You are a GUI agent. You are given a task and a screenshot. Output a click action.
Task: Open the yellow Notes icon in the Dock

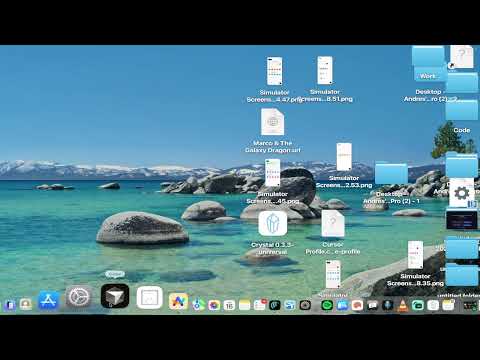click(x=245, y=305)
